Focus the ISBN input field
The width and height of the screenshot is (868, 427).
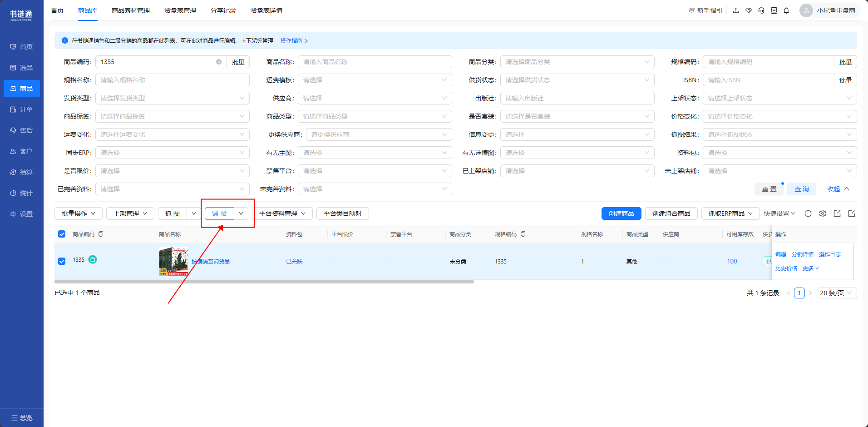point(768,80)
